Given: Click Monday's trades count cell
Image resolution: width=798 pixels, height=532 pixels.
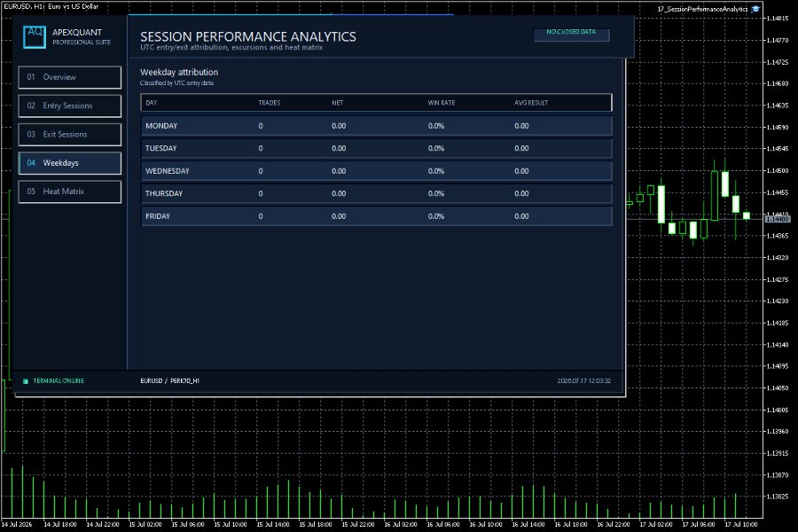Looking at the screenshot, I should coord(261,126).
